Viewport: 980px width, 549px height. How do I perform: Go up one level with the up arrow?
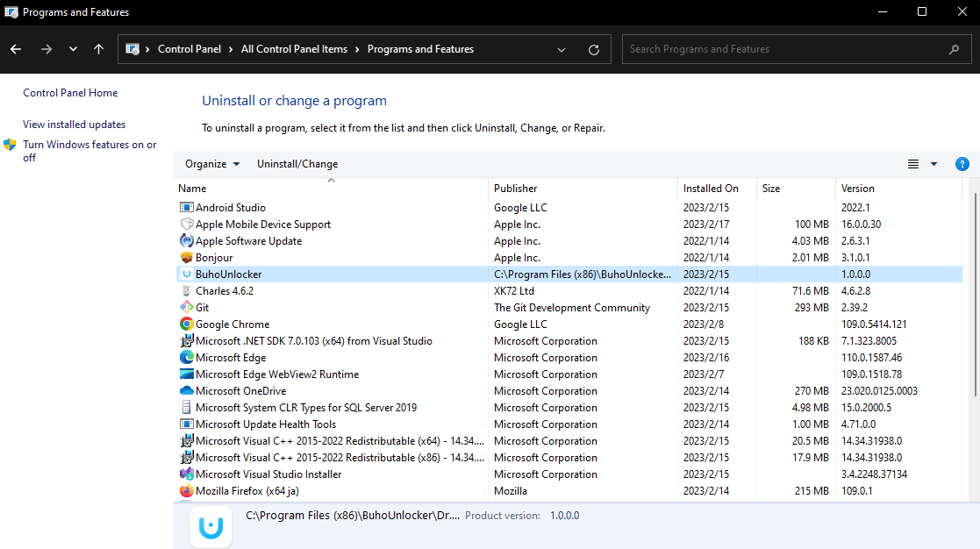point(99,49)
